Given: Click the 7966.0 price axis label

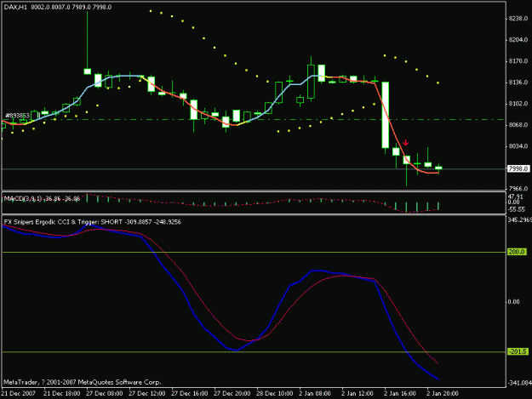Looking at the screenshot, I should 518,189.
